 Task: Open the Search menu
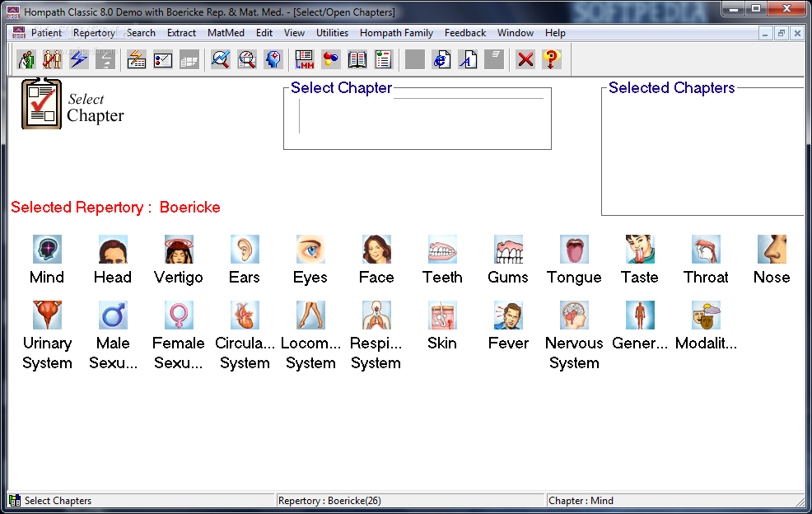click(141, 33)
